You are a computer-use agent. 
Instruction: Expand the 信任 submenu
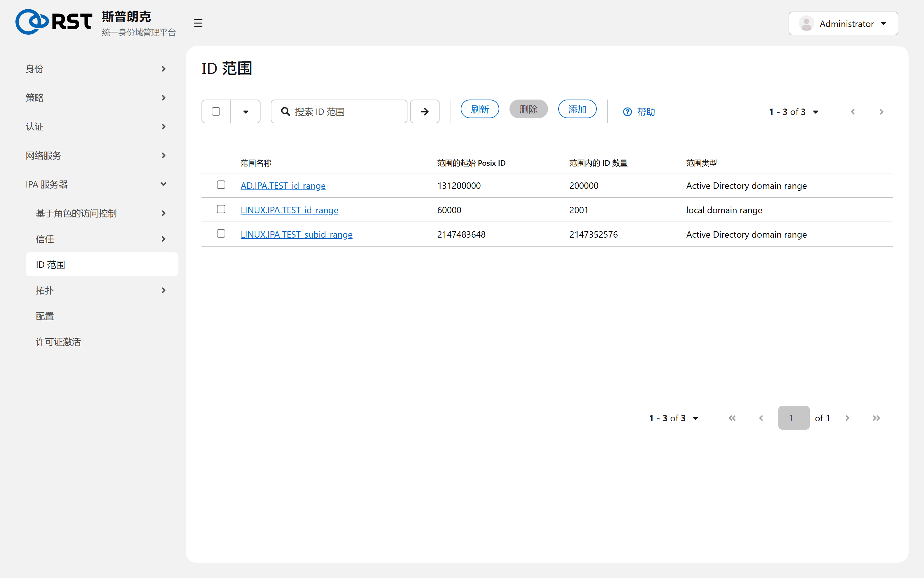click(102, 239)
